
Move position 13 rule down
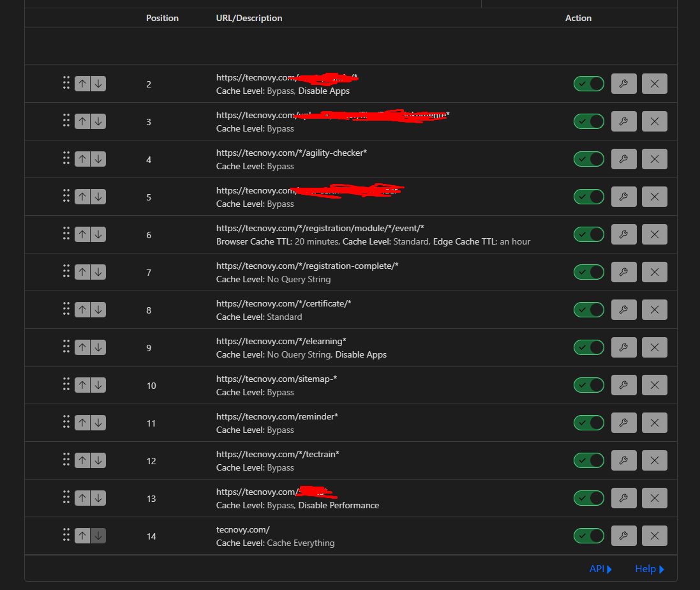click(98, 498)
